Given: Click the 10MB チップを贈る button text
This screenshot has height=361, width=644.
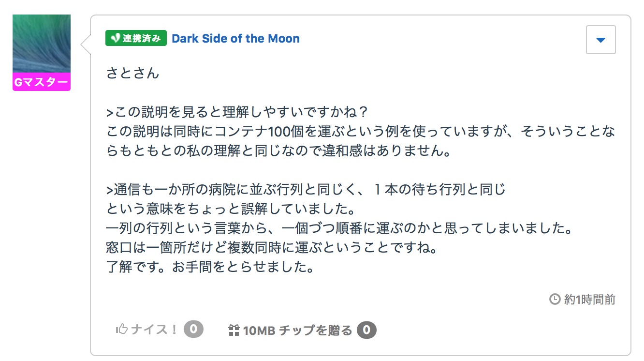Looking at the screenshot, I should pyautogui.click(x=297, y=331).
